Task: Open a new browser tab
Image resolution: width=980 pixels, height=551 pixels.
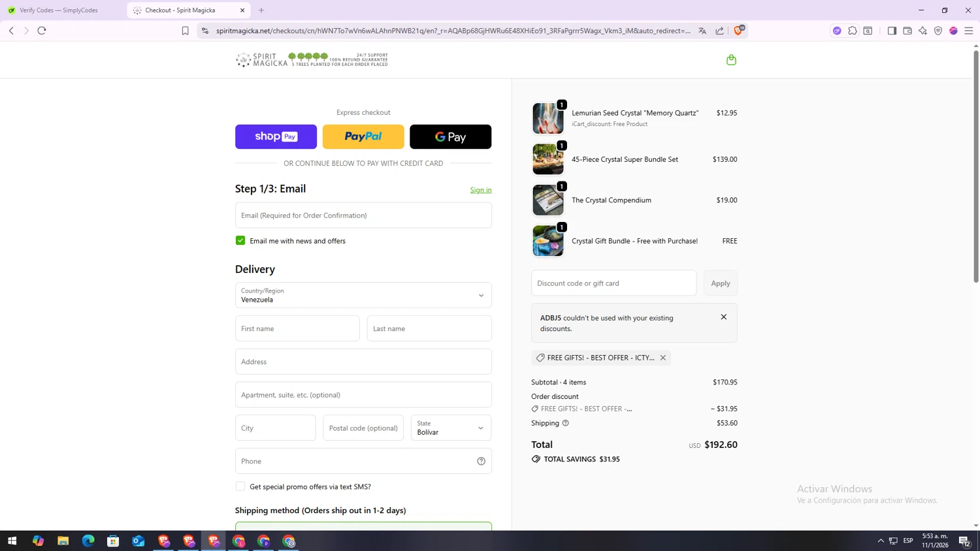Action: (x=261, y=10)
